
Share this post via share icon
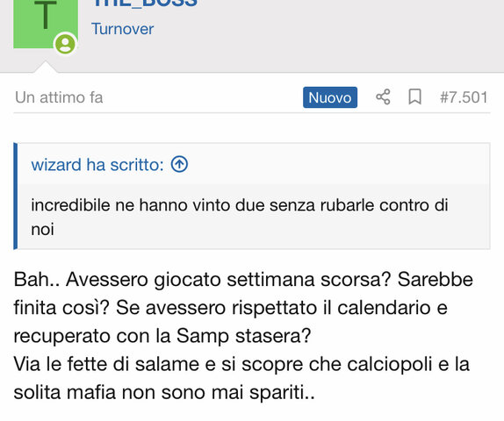[383, 97]
